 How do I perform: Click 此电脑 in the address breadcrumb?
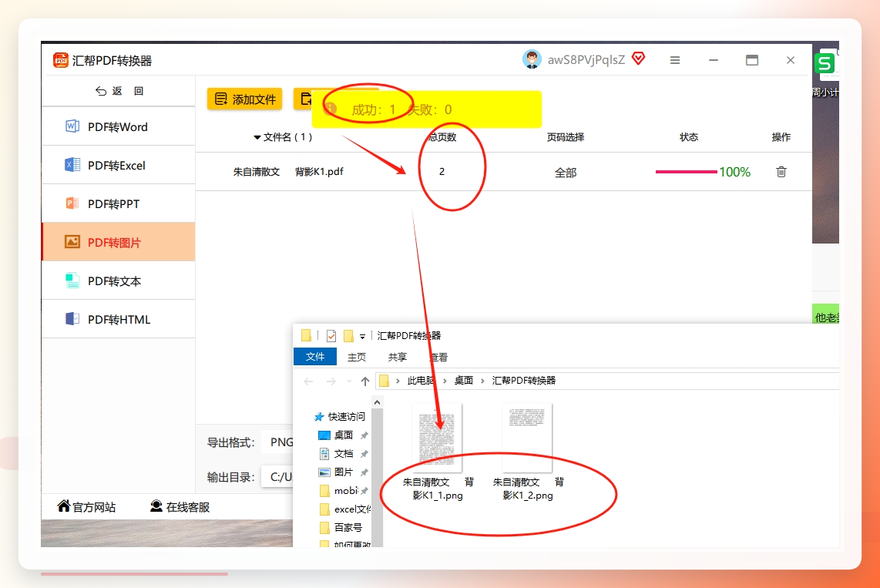click(x=421, y=381)
